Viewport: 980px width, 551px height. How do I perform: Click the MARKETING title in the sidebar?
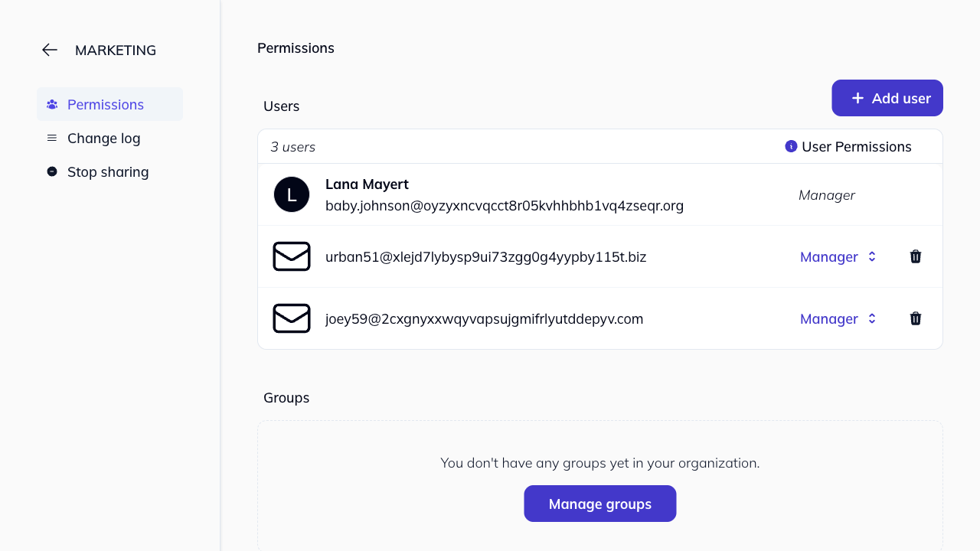116,51
